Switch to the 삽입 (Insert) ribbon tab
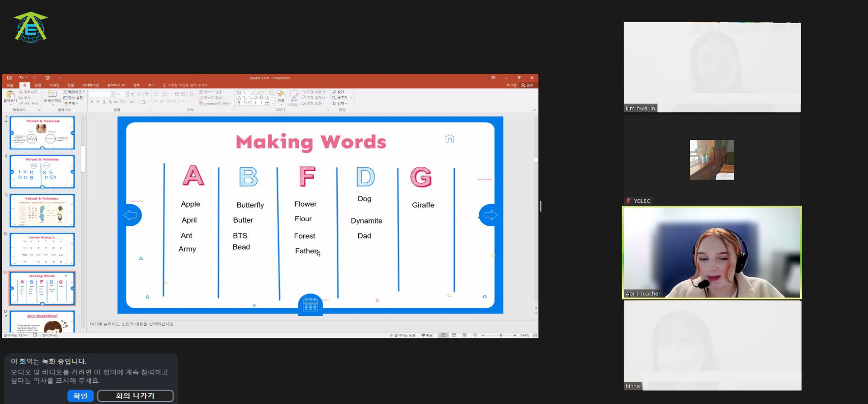The image size is (868, 404). pos(38,85)
